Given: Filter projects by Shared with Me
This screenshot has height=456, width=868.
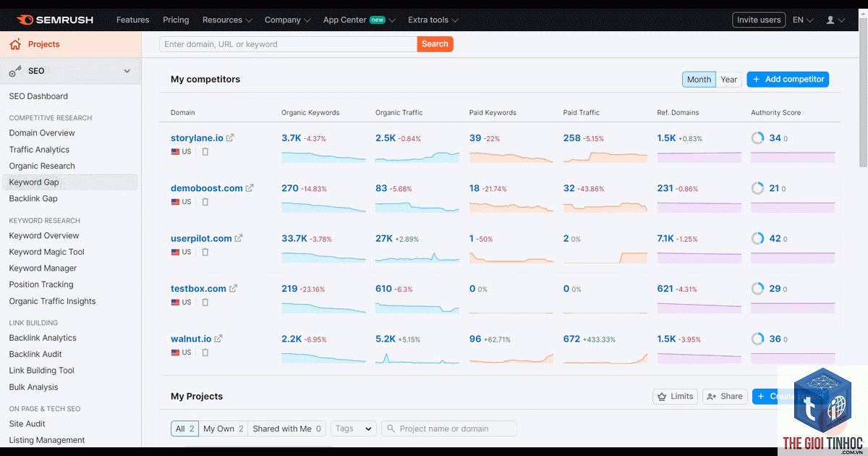Looking at the screenshot, I should point(287,428).
